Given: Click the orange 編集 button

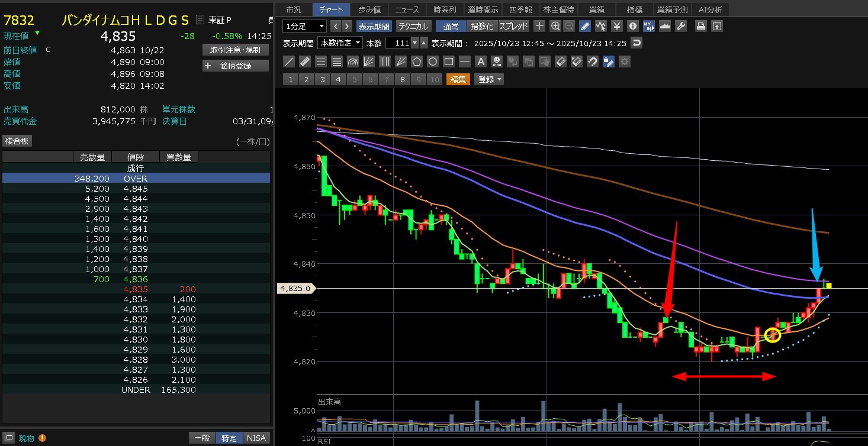Looking at the screenshot, I should pyautogui.click(x=458, y=79).
